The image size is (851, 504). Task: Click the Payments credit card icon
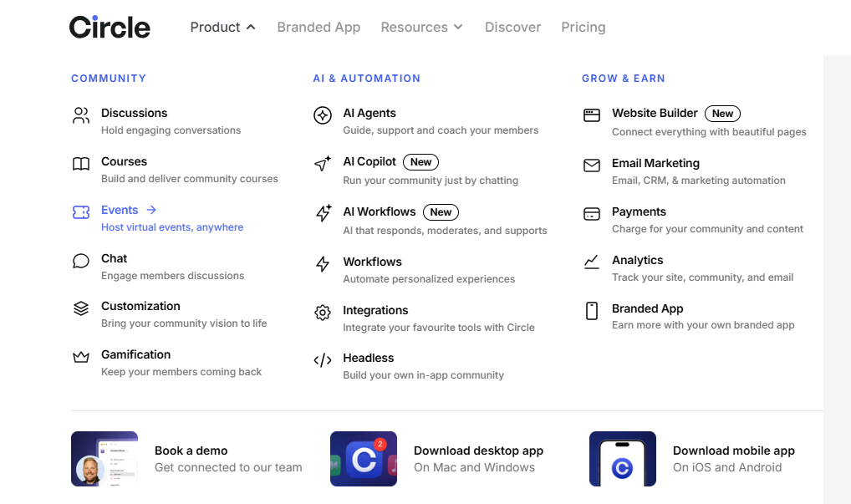tap(592, 214)
